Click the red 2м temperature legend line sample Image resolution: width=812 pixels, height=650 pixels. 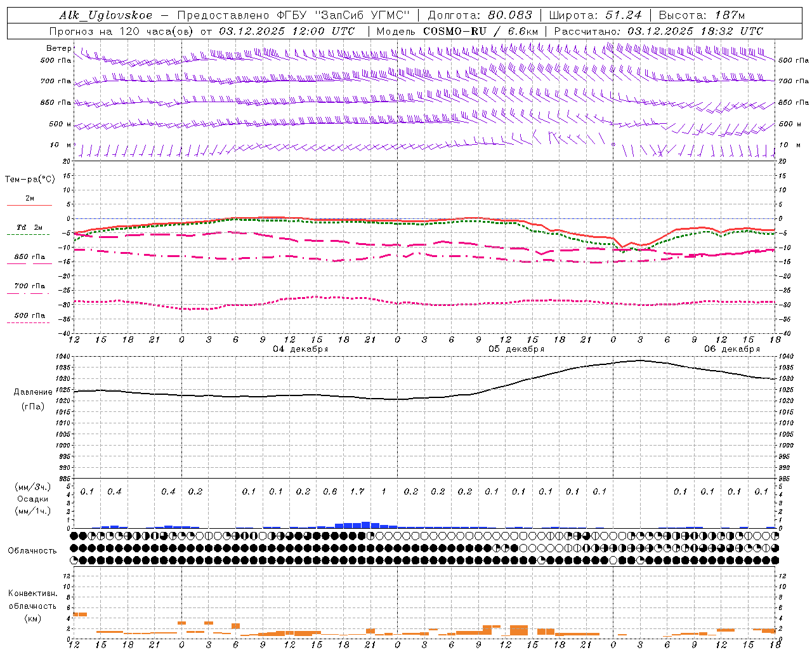click(x=29, y=205)
